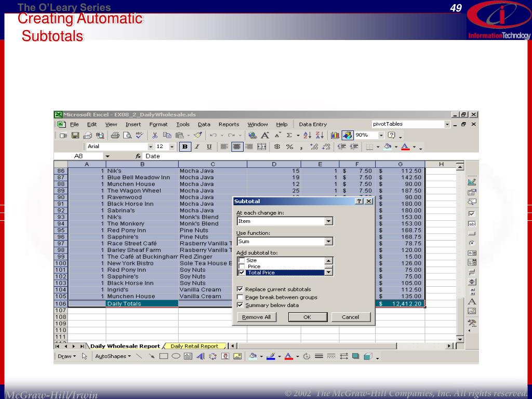532x399 pixels.
Task: Expand the Name Box dropdown arrow
Action: click(107, 156)
